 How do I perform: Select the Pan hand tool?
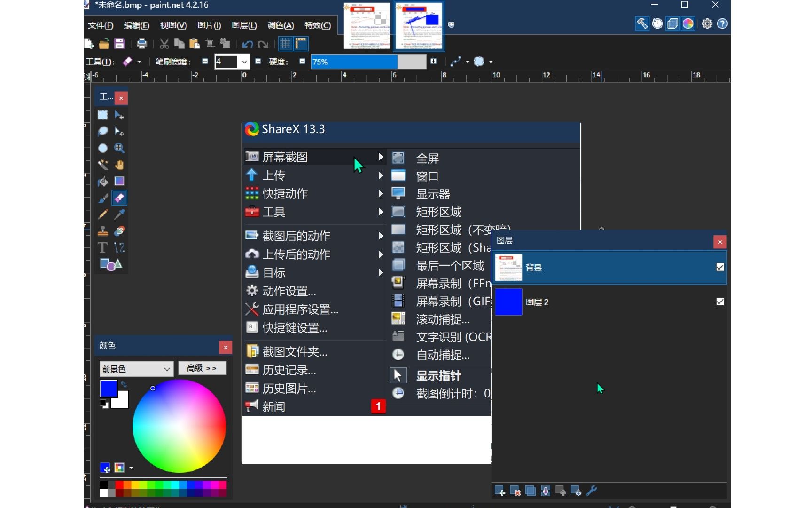[119, 165]
